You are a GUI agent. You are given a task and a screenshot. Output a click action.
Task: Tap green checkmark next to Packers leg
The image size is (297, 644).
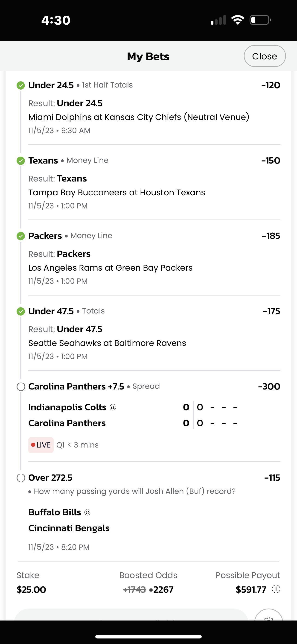(x=21, y=236)
